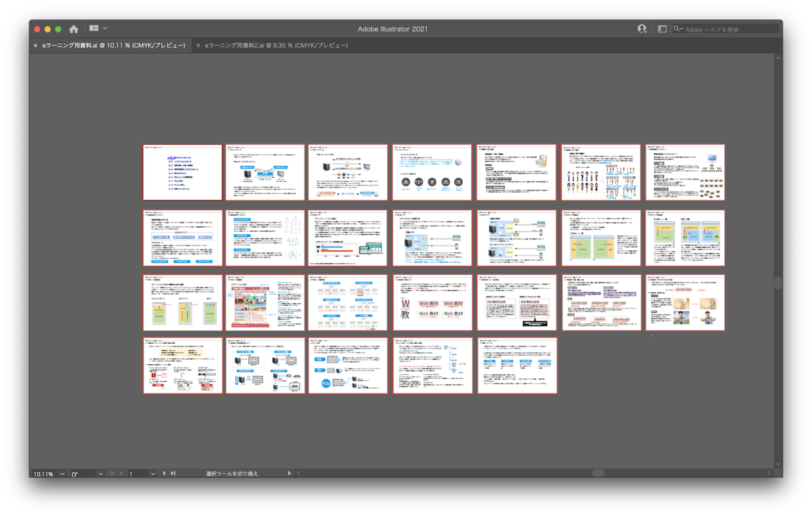Jump to the first artboard
The width and height of the screenshot is (812, 516).
click(x=112, y=473)
